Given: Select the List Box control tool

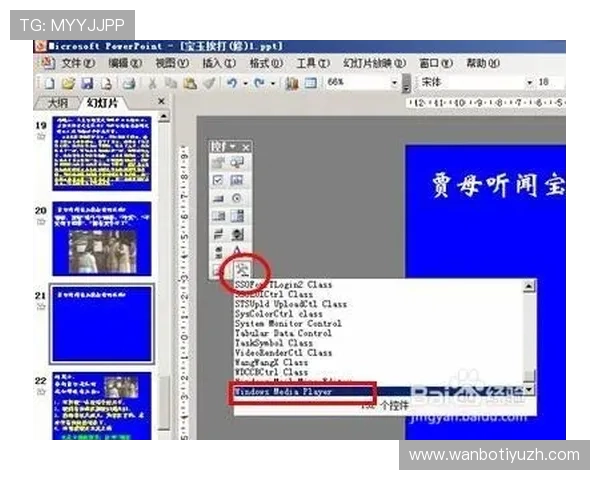Looking at the screenshot, I should (218, 216).
